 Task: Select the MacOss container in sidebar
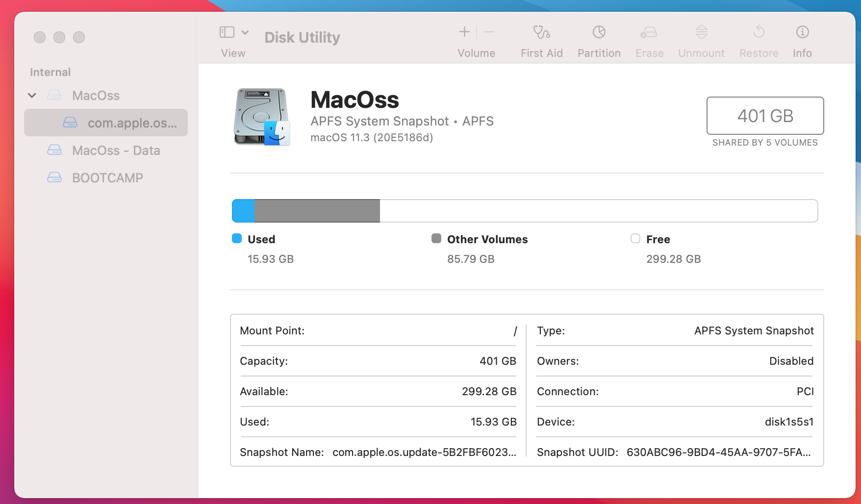(106, 95)
